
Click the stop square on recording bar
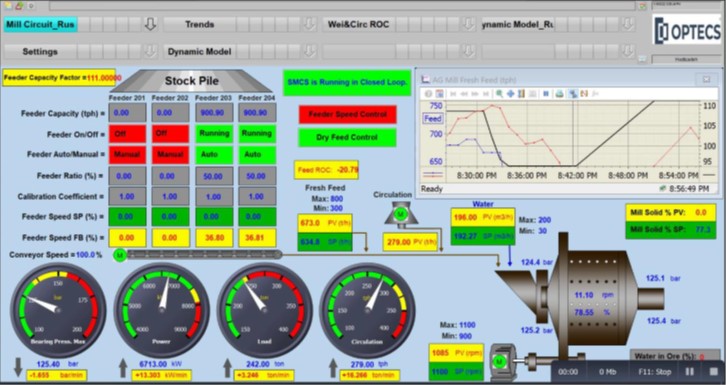(x=713, y=372)
